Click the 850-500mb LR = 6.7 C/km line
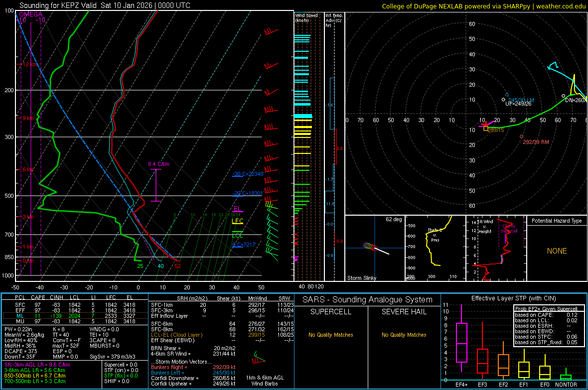 pyautogui.click(x=35, y=376)
